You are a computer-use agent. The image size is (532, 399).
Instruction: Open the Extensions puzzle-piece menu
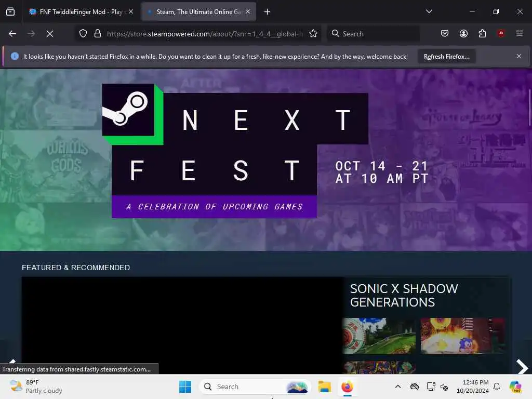pos(482,33)
